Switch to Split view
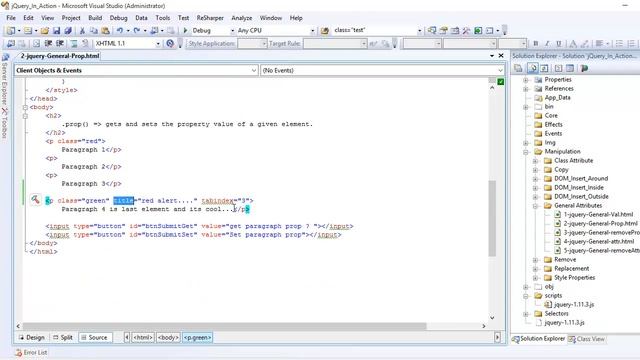640x360 pixels. [x=63, y=338]
